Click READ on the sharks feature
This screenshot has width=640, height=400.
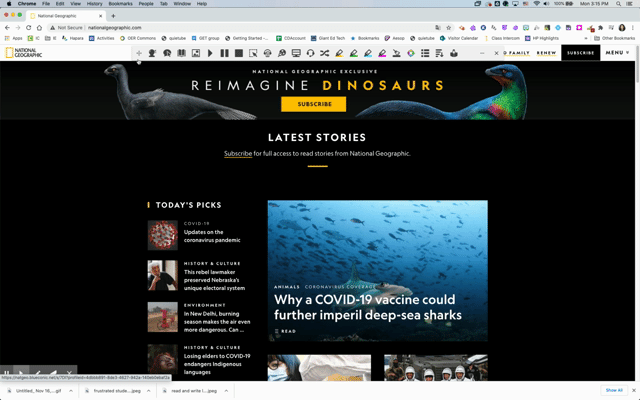[x=285, y=331]
